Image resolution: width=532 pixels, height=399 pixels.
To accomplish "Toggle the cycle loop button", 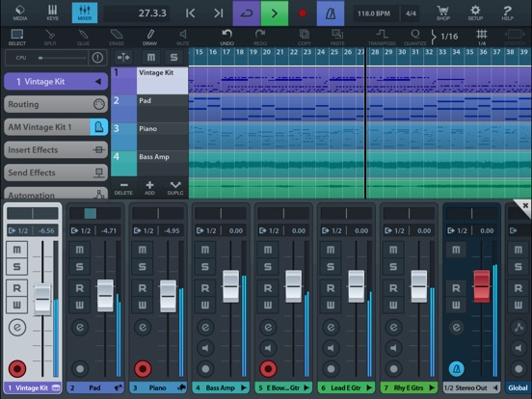I will click(247, 13).
